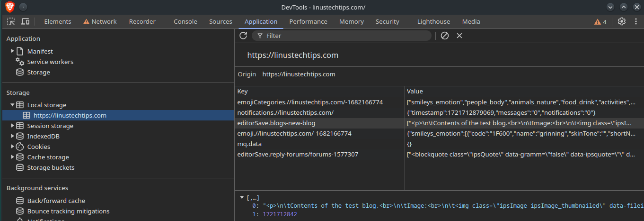Sort by the Key column header
The width and height of the screenshot is (644, 221).
point(320,92)
